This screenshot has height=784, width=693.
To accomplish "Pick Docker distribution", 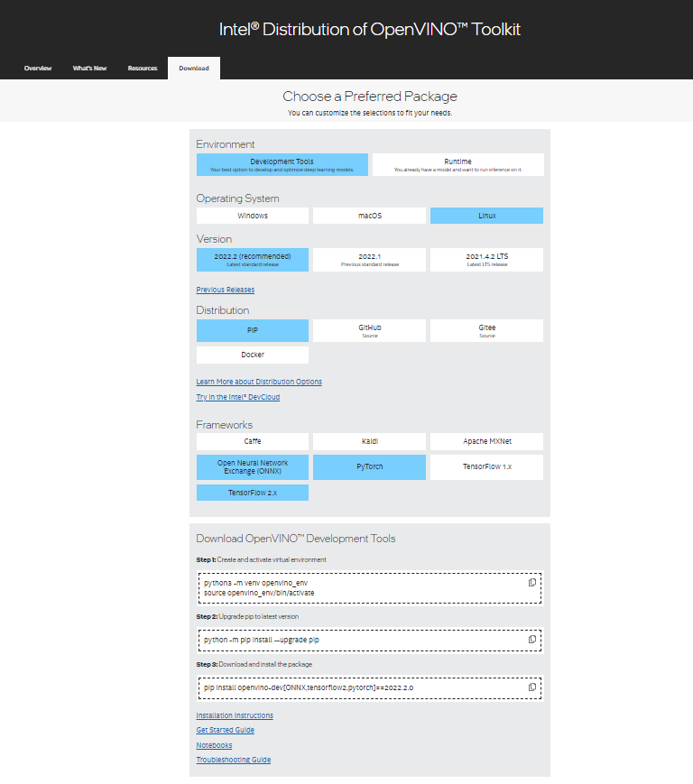I will (253, 355).
